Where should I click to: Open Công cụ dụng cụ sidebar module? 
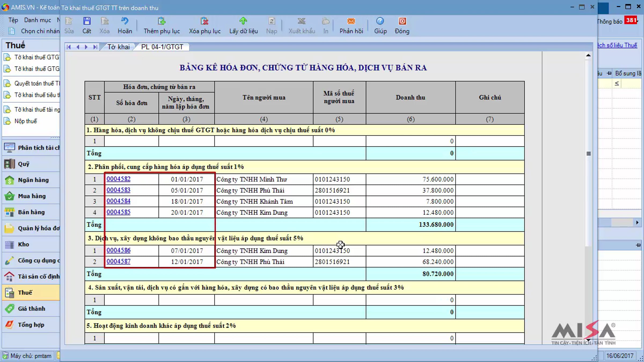pos(31,260)
